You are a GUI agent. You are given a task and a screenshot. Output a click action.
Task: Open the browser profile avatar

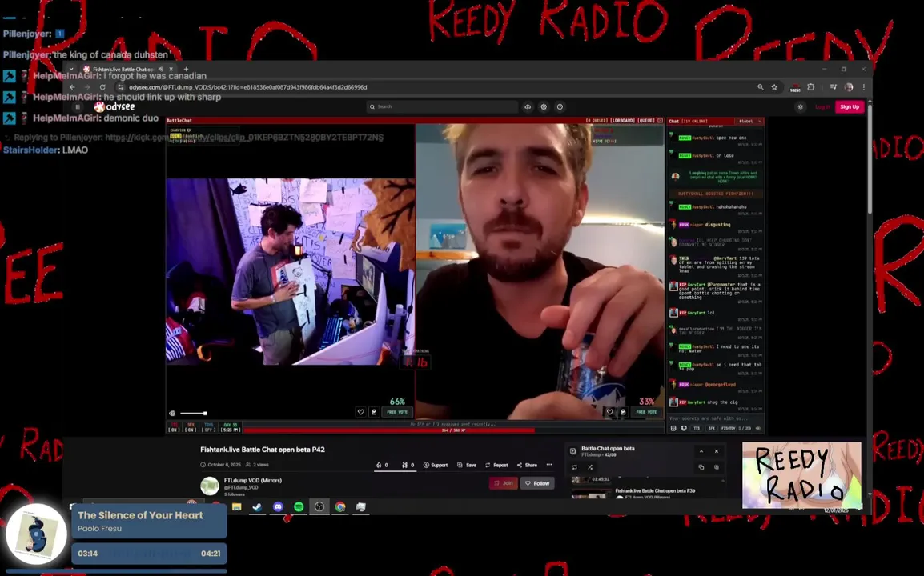(849, 87)
